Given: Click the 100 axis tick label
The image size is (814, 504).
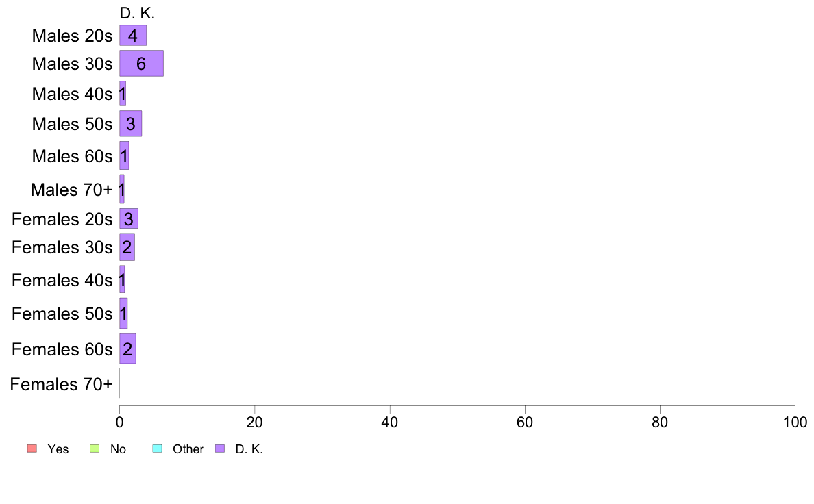Looking at the screenshot, I should [795, 422].
